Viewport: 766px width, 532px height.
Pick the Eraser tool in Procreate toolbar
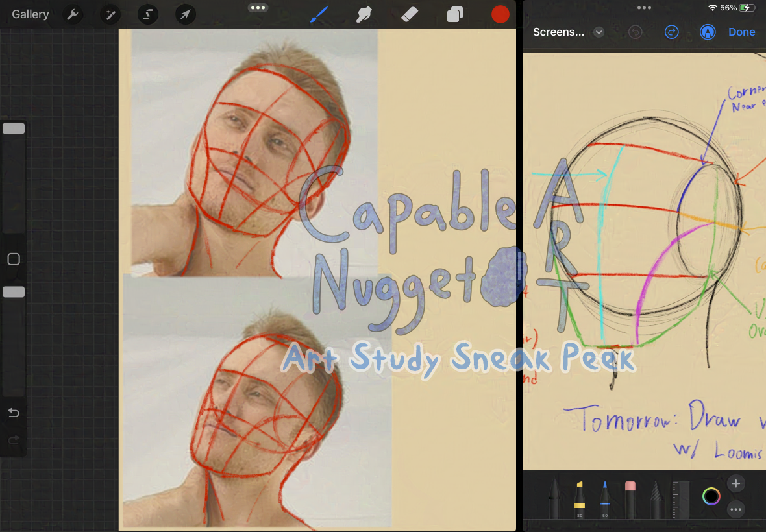(410, 14)
